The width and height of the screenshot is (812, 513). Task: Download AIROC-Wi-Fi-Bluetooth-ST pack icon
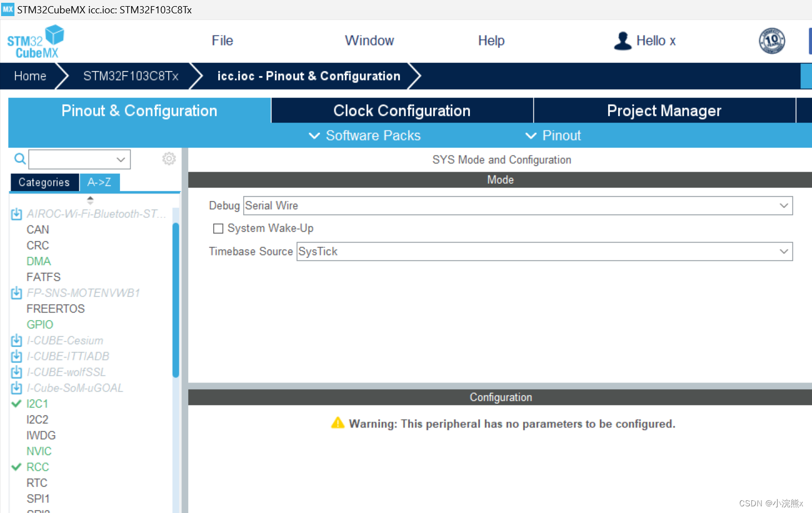[x=17, y=214]
